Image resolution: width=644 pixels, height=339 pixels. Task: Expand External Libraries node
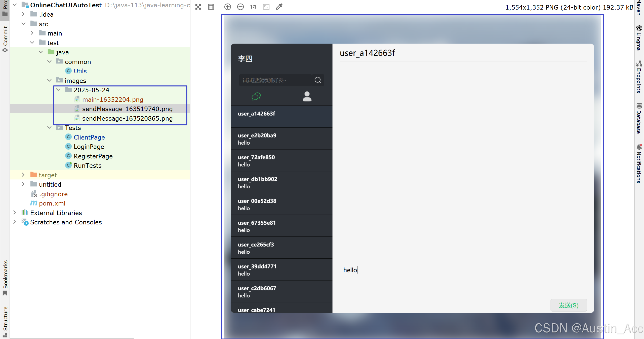point(15,213)
